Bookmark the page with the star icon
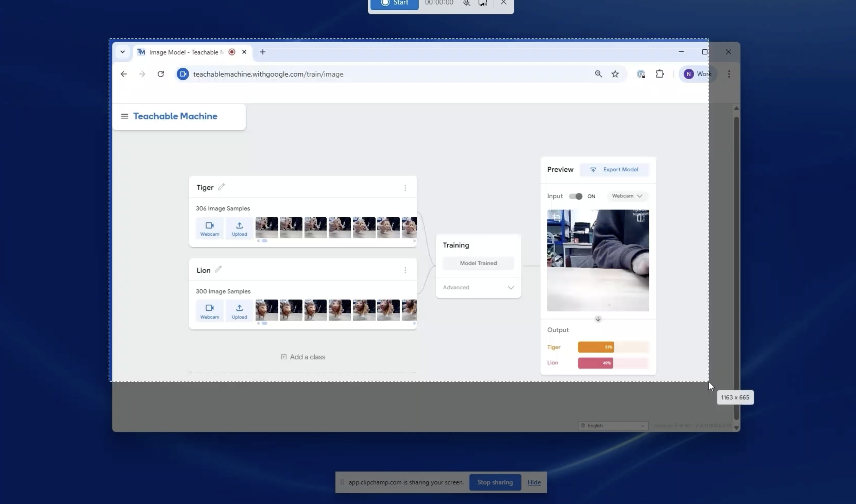 point(615,74)
